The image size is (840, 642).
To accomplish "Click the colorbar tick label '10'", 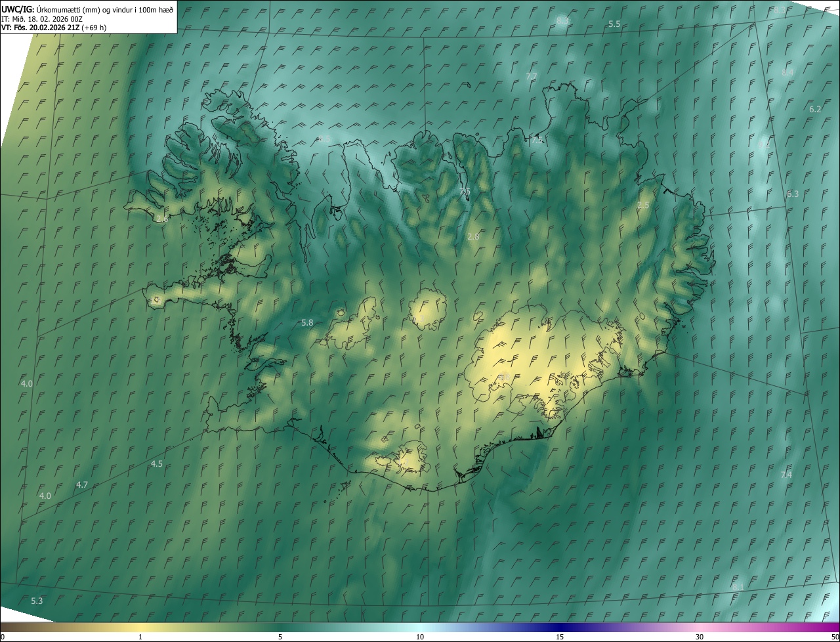I will [420, 637].
